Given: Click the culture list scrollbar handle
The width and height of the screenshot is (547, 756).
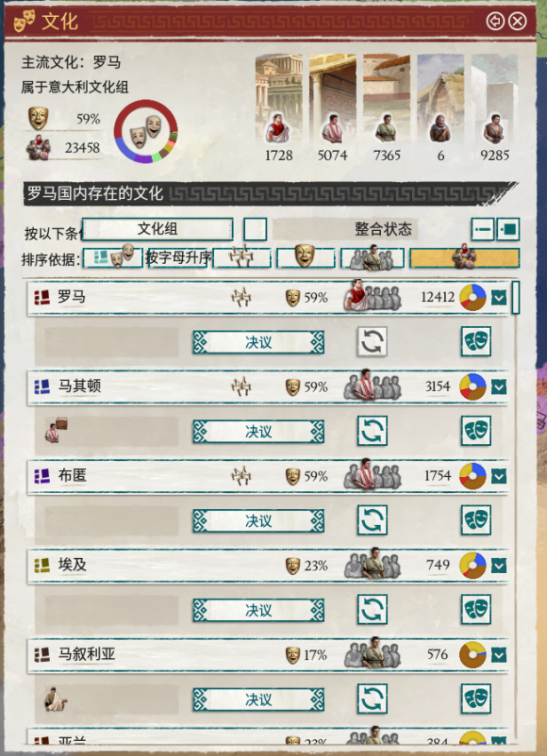Looking at the screenshot, I should 515,297.
